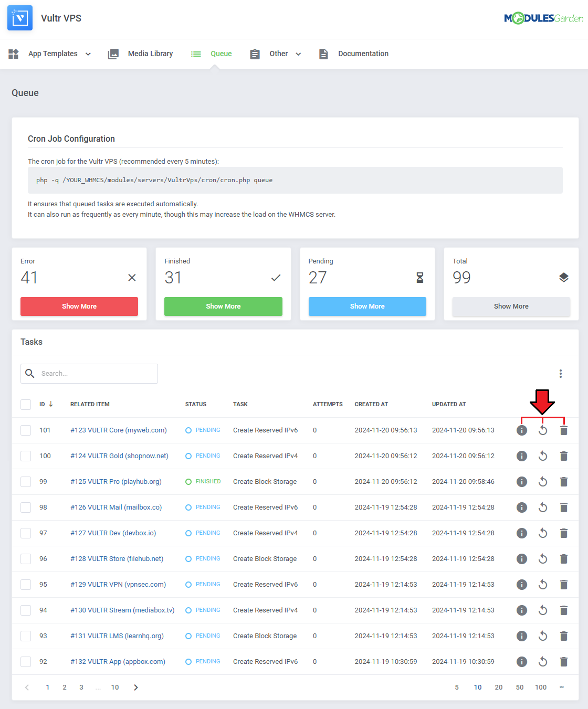This screenshot has height=709, width=588.
Task: Jump to page 10 of tasks
Action: (x=115, y=687)
